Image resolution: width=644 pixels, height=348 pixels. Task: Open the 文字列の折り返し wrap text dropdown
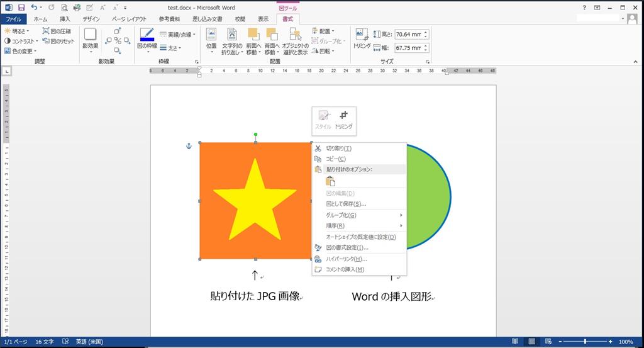[232, 41]
